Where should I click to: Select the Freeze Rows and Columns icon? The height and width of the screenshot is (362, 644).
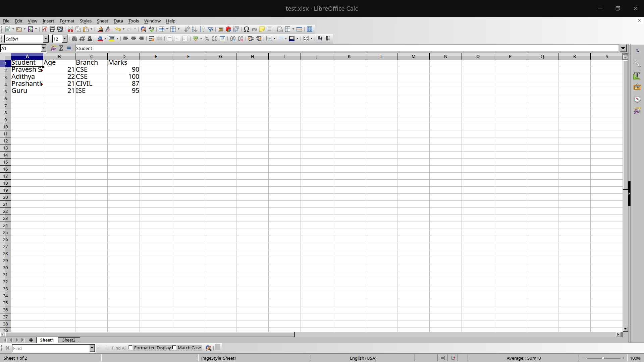point(288,29)
